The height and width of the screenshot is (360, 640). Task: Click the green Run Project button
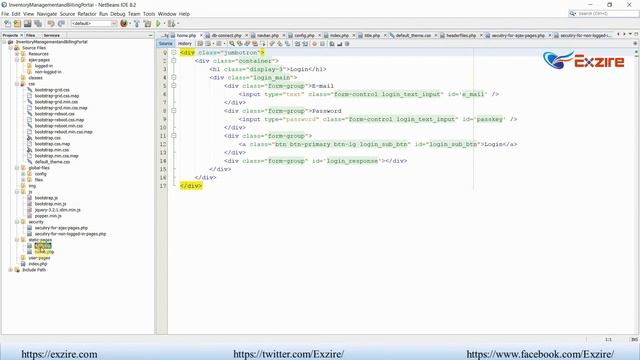pyautogui.click(x=158, y=24)
